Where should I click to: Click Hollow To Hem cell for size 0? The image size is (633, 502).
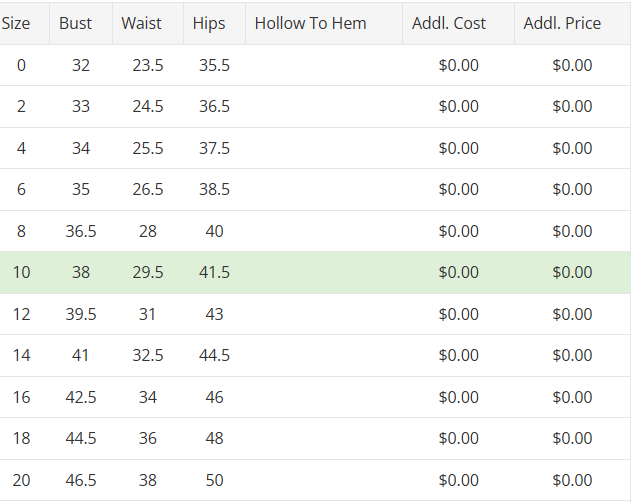324,65
